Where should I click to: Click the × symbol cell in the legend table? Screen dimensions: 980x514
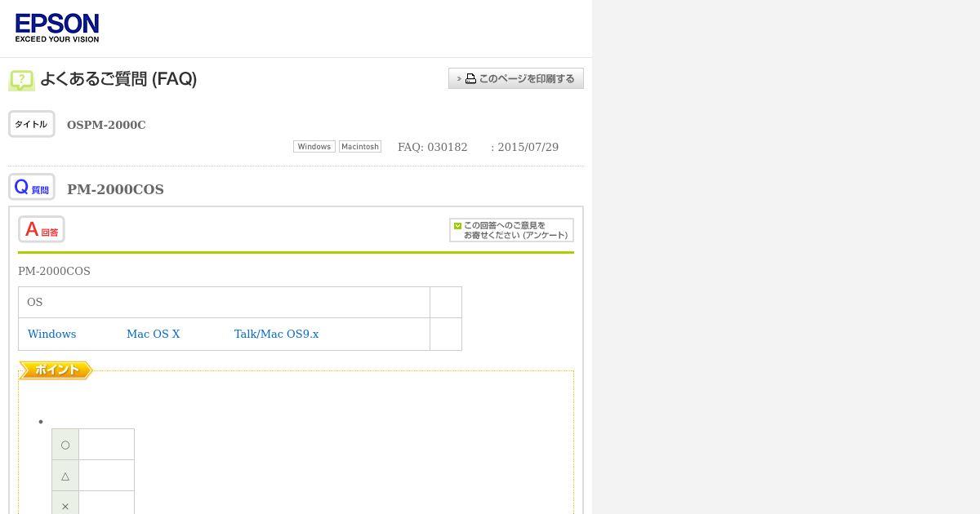tap(65, 503)
